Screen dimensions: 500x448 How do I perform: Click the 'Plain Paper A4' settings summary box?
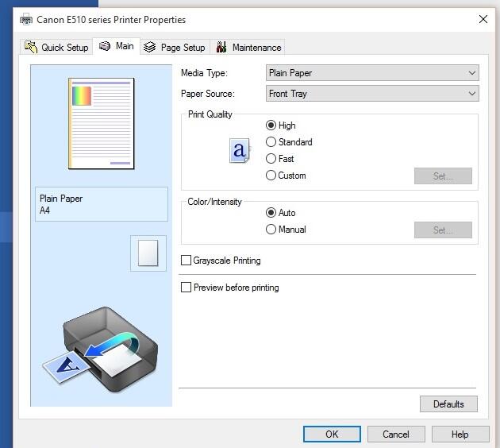102,204
